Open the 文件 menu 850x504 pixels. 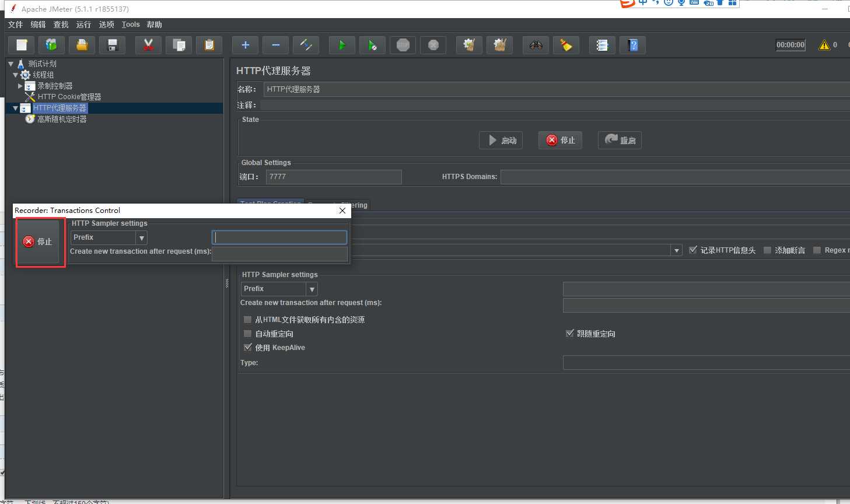coord(15,24)
